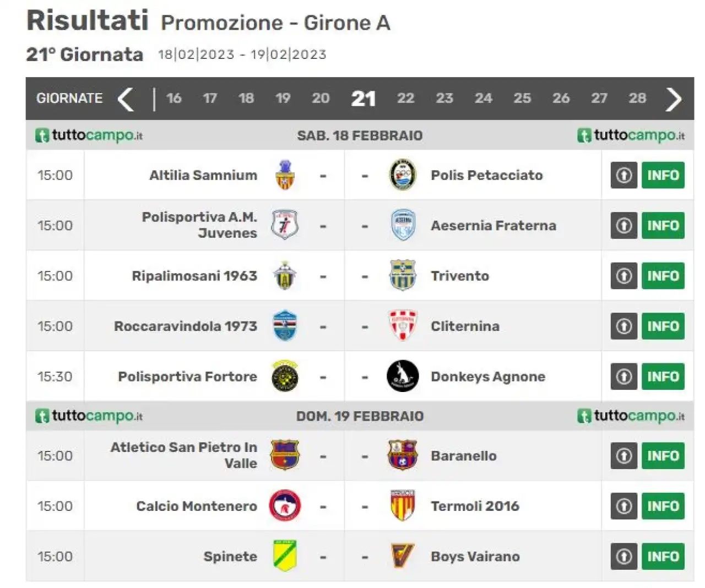This screenshot has width=705, height=588.
Task: Click the arrow icon beside Baranello match INFO
Action: click(623, 455)
